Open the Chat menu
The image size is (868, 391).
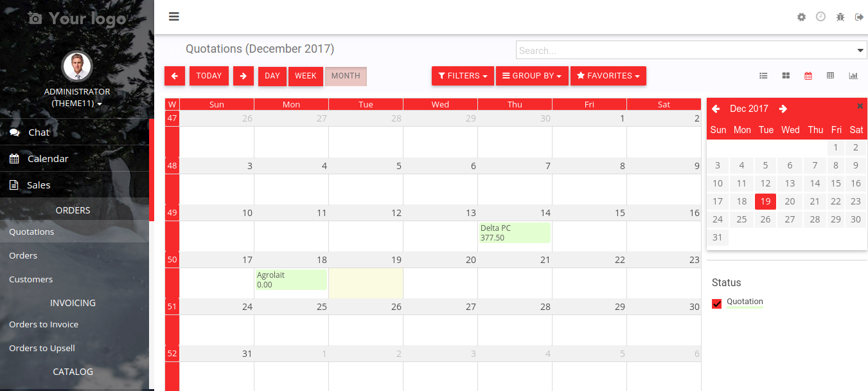coord(74,132)
